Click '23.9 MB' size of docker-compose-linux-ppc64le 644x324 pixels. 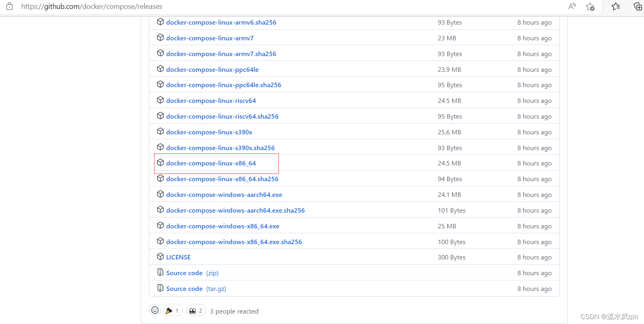tap(450, 70)
